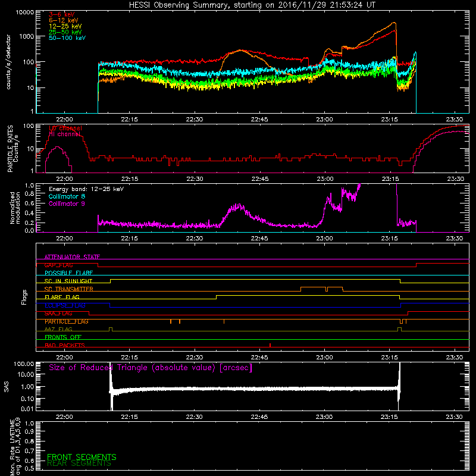Click the FRONT SEGMENTS legend label
The width and height of the screenshot is (476, 476).
tap(82, 457)
